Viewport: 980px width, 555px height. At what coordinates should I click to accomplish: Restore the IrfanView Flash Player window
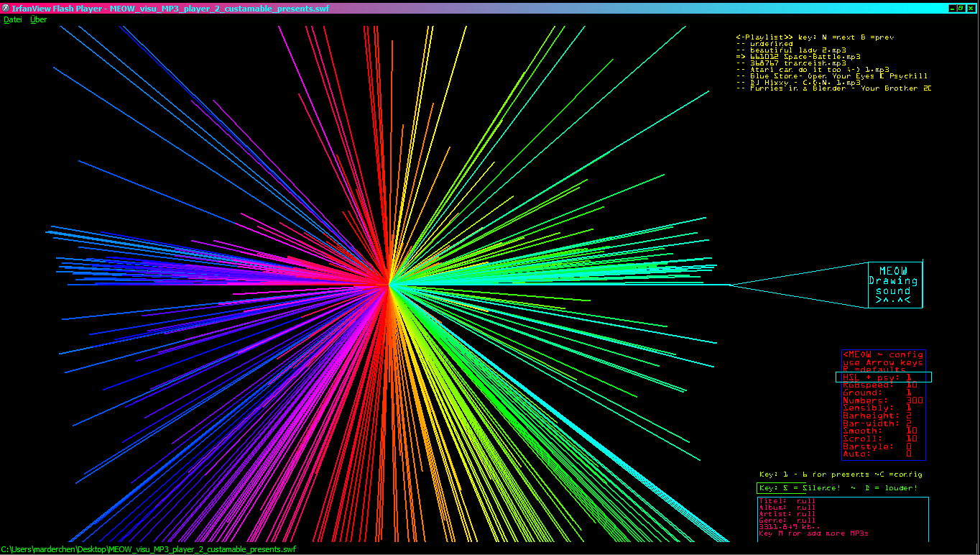pos(961,8)
